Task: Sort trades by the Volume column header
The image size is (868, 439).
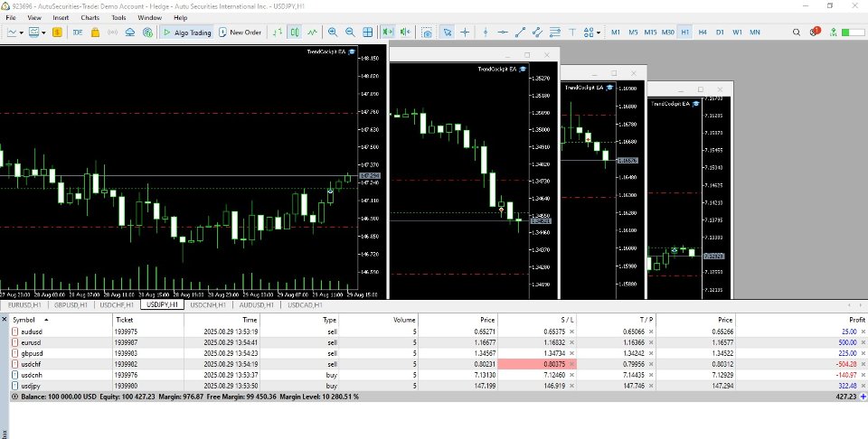Action: click(379, 320)
